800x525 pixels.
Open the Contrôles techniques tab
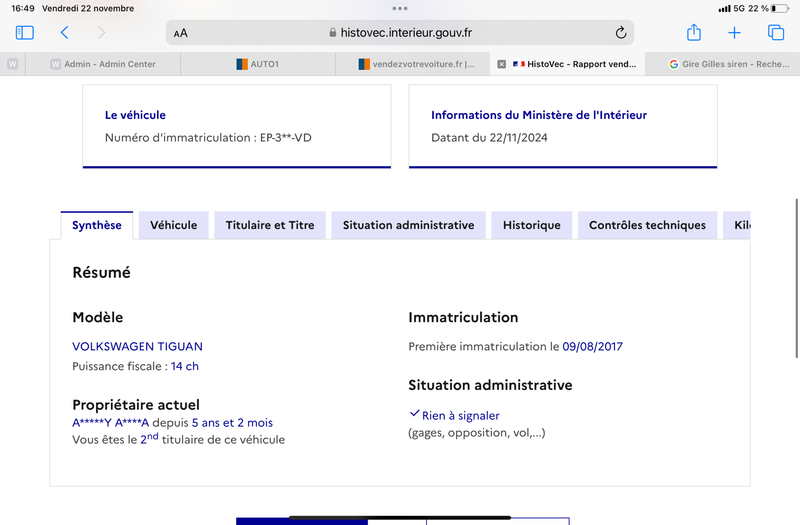647,225
